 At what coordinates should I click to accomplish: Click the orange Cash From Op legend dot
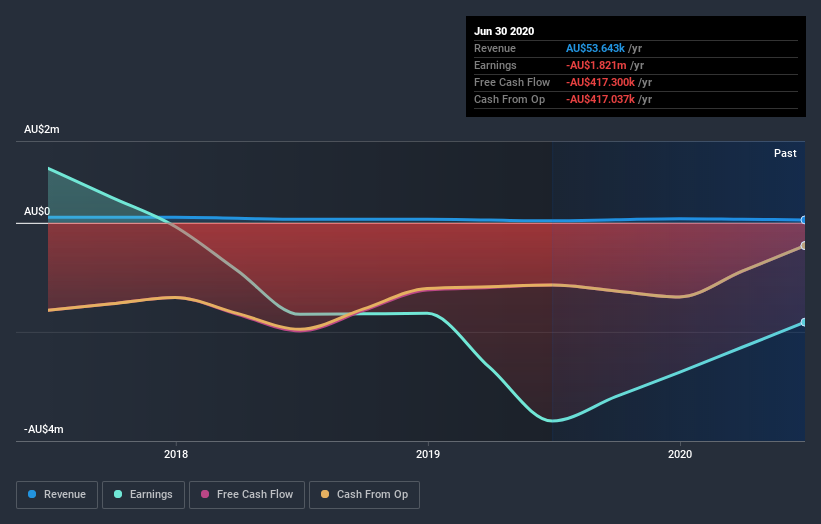(x=325, y=494)
